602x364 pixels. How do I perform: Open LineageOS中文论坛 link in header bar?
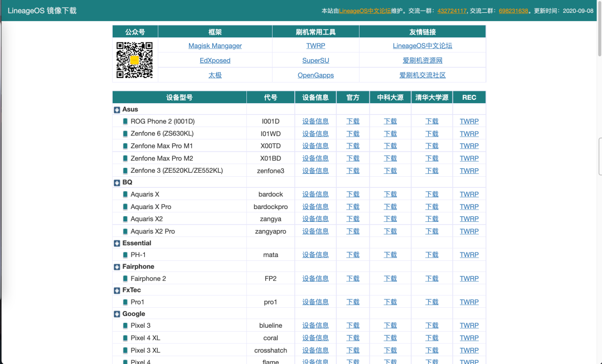[365, 11]
